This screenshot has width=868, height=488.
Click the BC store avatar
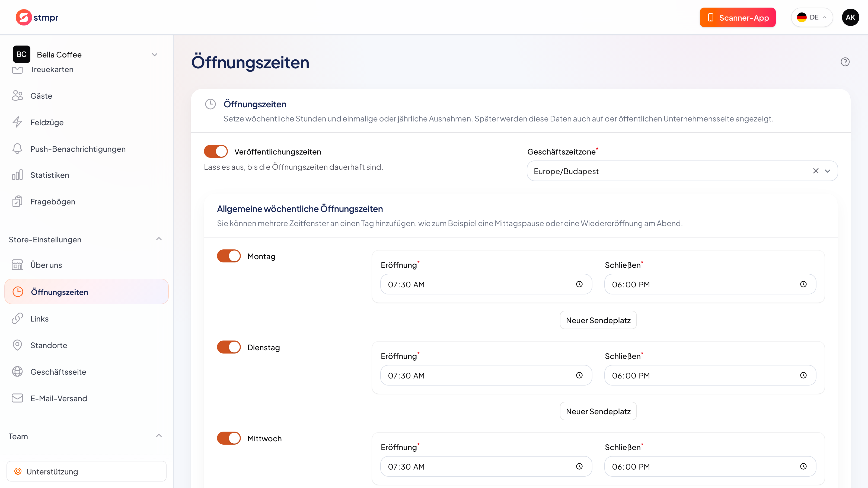[22, 54]
